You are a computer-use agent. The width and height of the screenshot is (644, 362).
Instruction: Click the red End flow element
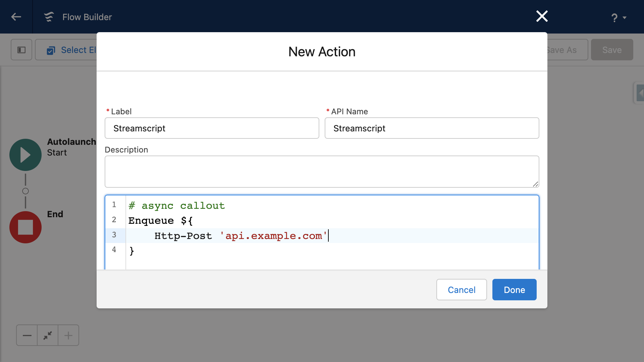pyautogui.click(x=25, y=227)
